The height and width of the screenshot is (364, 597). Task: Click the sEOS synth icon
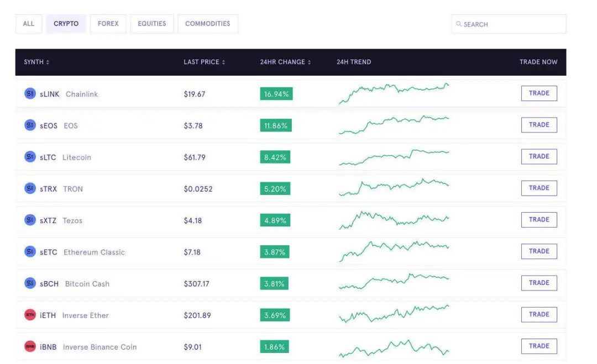30,125
